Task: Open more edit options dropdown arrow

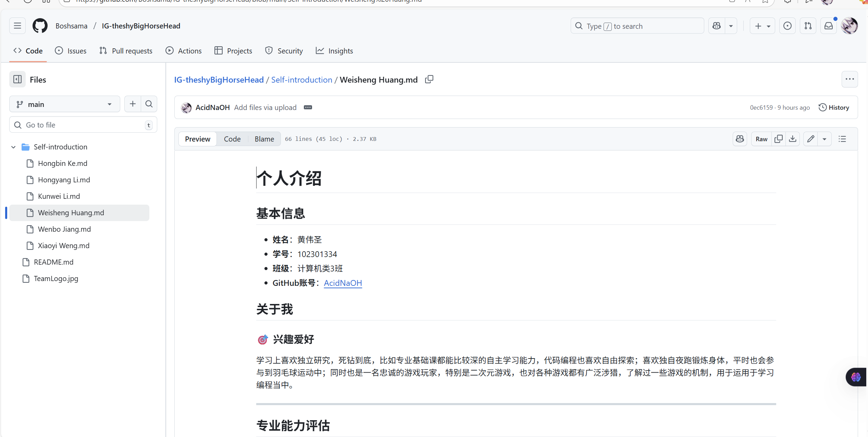Action: (824, 139)
